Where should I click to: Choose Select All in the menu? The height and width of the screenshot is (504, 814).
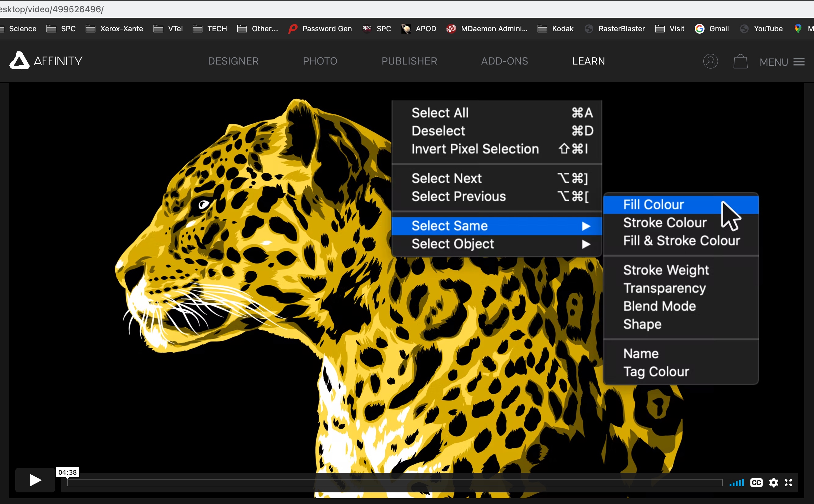click(x=497, y=113)
